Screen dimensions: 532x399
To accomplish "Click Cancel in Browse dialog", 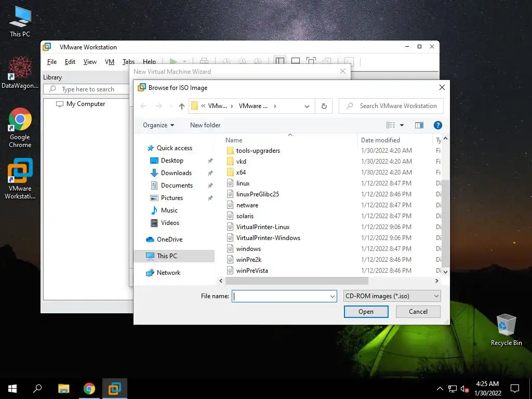I will [418, 312].
